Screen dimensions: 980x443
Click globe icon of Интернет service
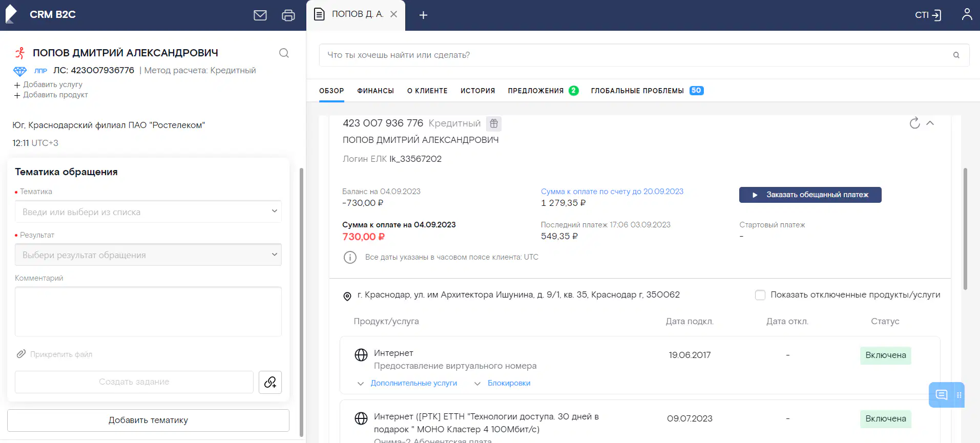(361, 355)
